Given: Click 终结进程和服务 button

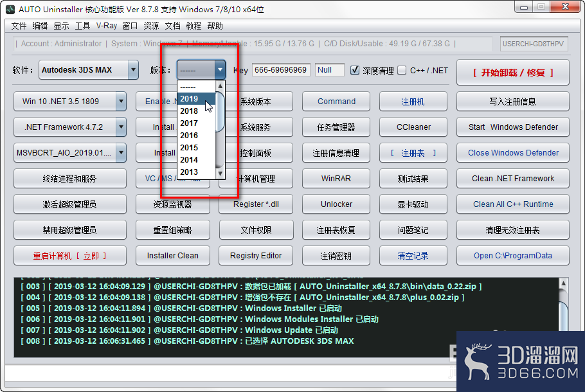Looking at the screenshot, I should (x=70, y=178).
